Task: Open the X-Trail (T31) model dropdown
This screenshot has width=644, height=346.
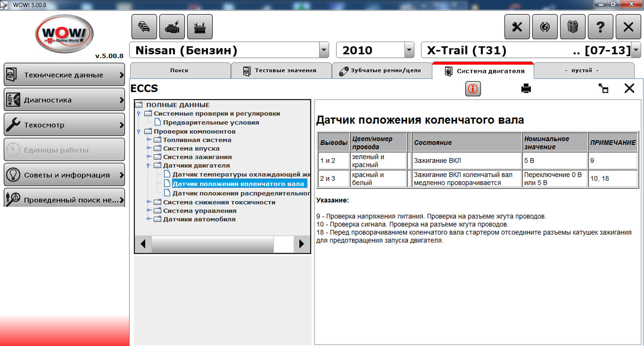Action: coord(636,50)
